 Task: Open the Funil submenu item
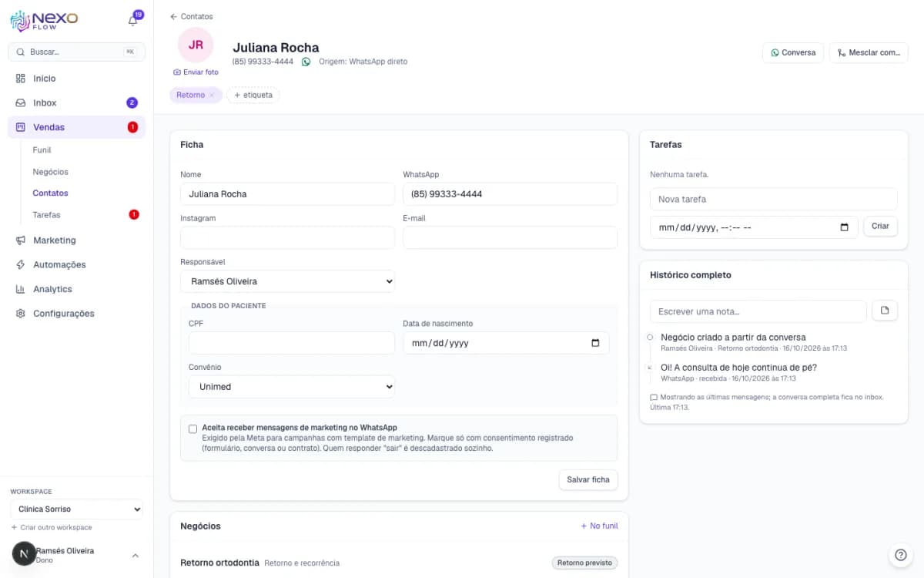42,150
